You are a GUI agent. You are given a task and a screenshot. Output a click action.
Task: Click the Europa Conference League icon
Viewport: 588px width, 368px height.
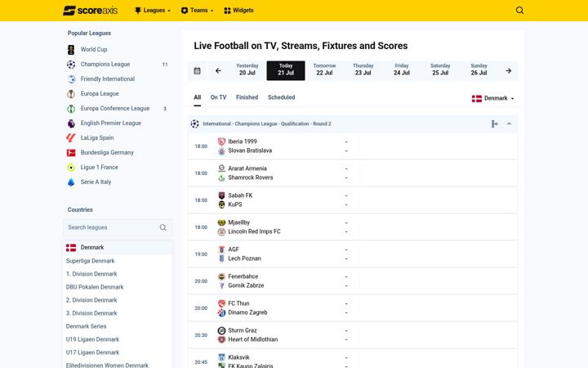(x=71, y=108)
